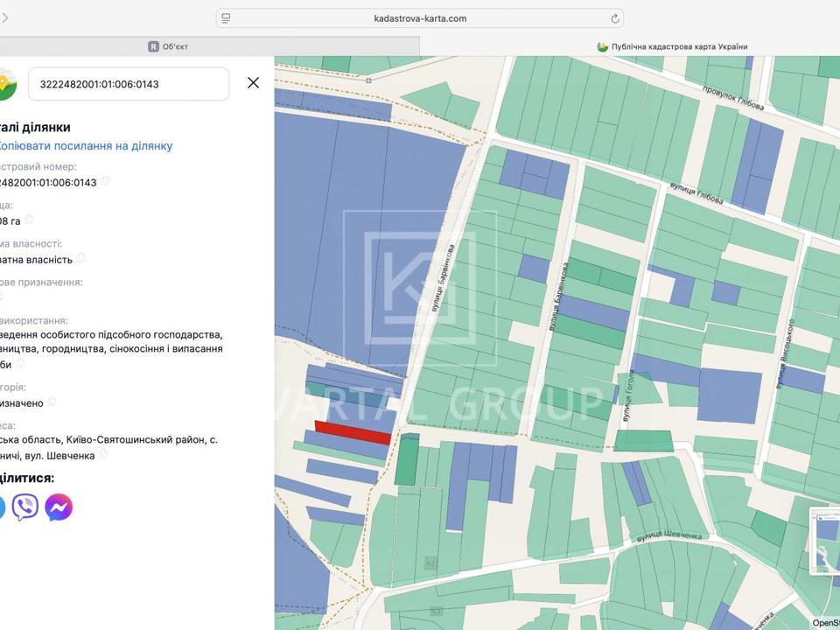This screenshot has height=630, width=840.
Task: Copy the category value using its copy icon
Action: tap(52, 402)
